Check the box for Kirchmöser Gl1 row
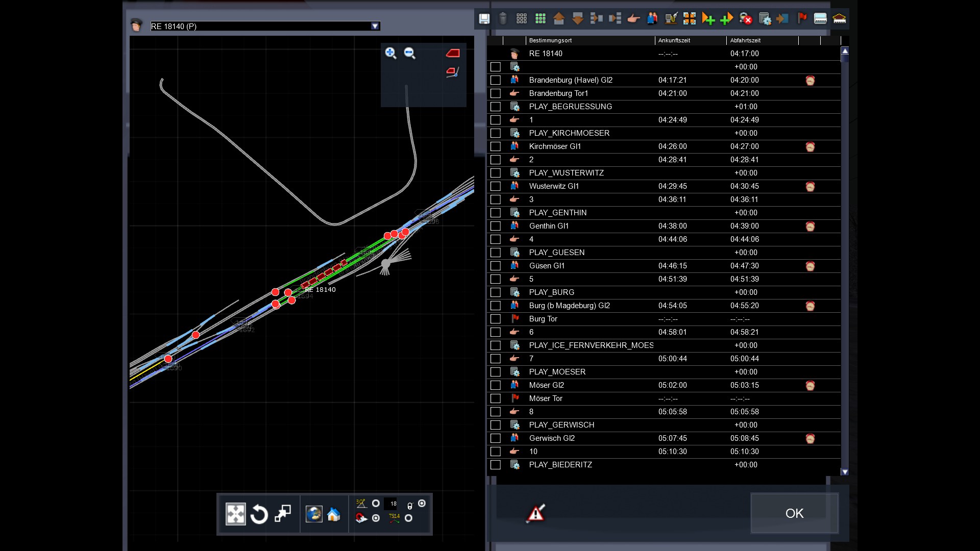Image resolution: width=980 pixels, height=551 pixels. click(495, 146)
